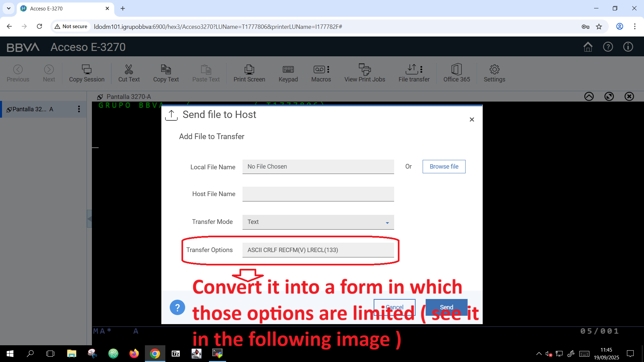Expand the Transfer Mode dropdown

(x=318, y=222)
